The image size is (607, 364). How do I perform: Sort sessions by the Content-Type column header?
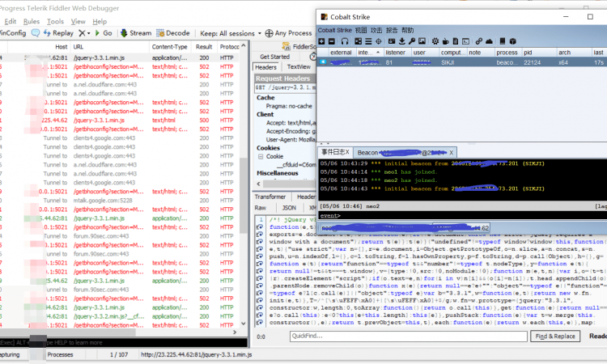(170, 47)
